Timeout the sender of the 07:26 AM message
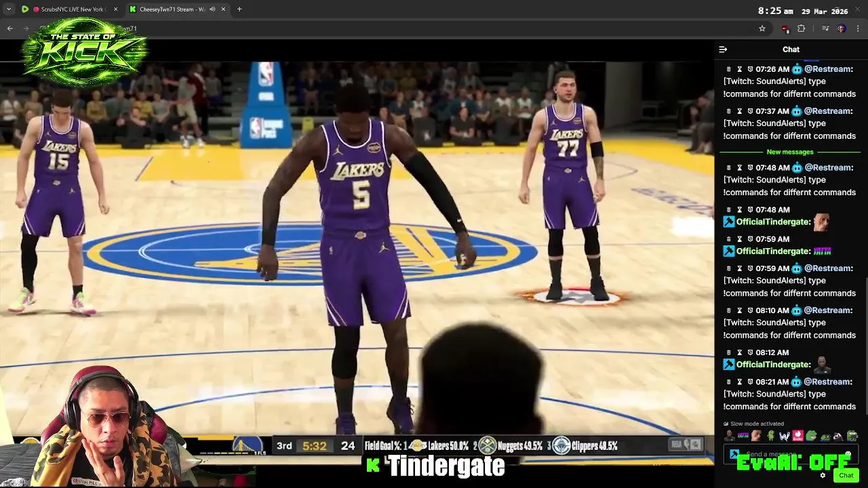The height and width of the screenshot is (488, 868). tap(740, 69)
